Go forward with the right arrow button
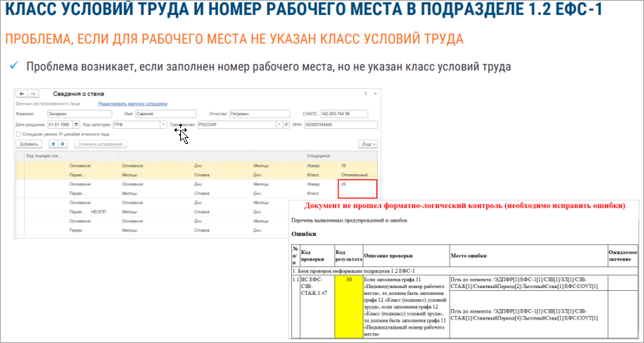This screenshot has width=644, height=343. [x=34, y=94]
